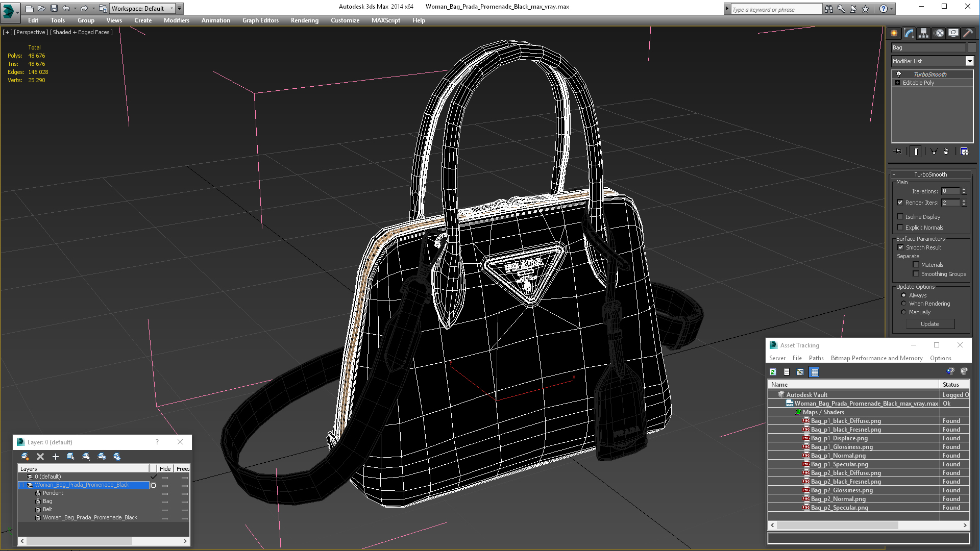
Task: Enable Explicit Normals checkbox
Action: click(x=900, y=228)
